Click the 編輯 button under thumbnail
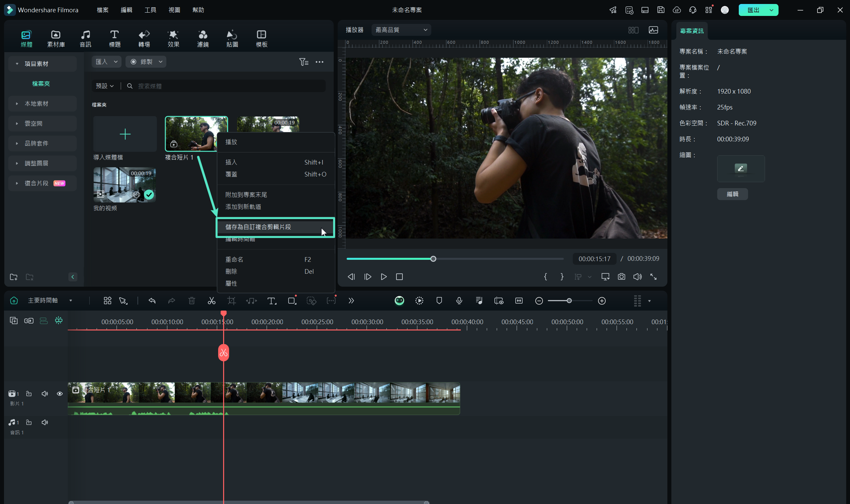The width and height of the screenshot is (850, 504). [732, 194]
